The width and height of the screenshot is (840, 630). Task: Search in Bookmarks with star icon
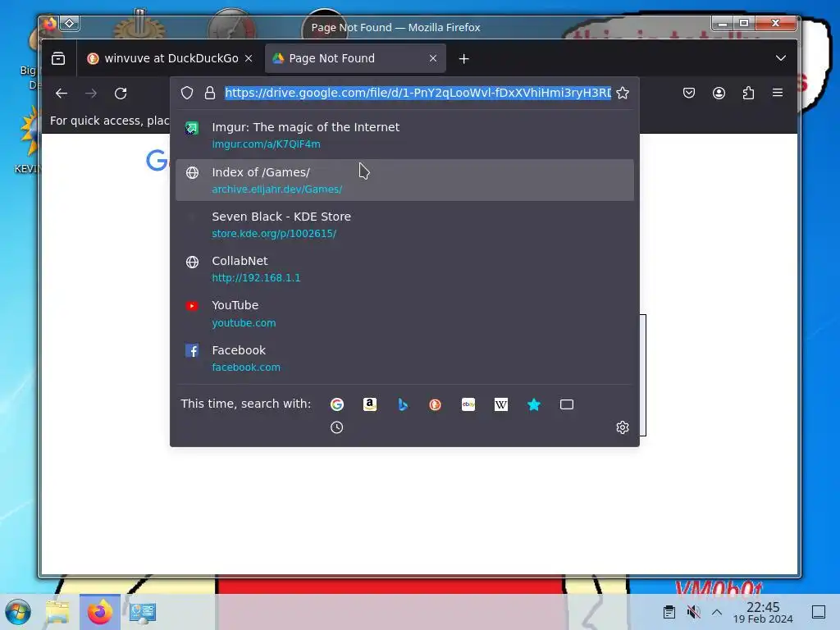click(x=534, y=404)
